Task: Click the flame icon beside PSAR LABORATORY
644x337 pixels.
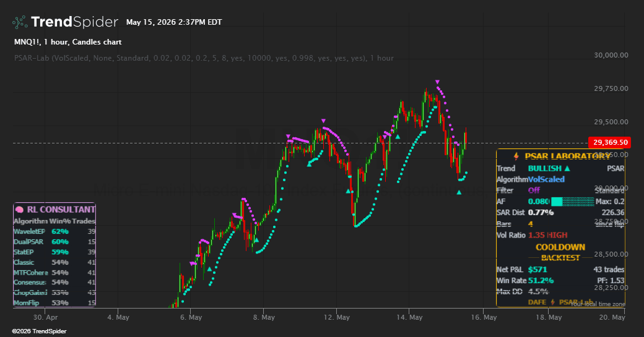Action: click(516, 156)
